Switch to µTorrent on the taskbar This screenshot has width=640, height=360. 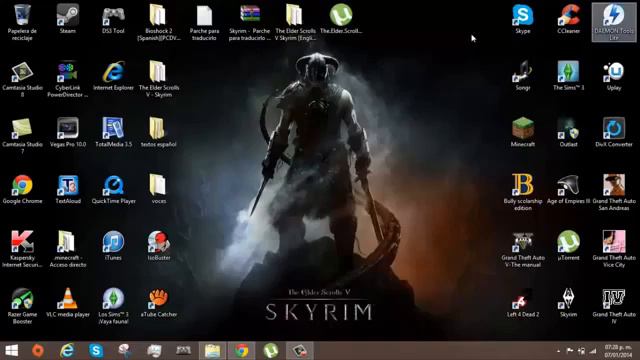271,351
